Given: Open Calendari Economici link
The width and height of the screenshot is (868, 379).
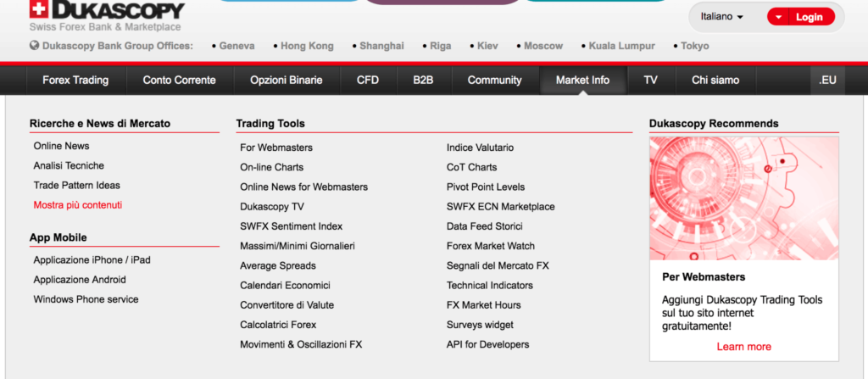Looking at the screenshot, I should pyautogui.click(x=285, y=286).
